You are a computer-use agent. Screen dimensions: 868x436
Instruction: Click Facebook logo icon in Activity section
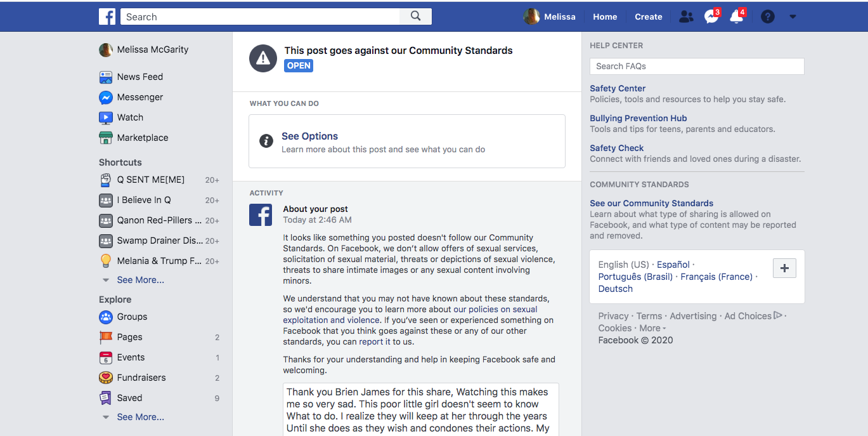tap(261, 215)
